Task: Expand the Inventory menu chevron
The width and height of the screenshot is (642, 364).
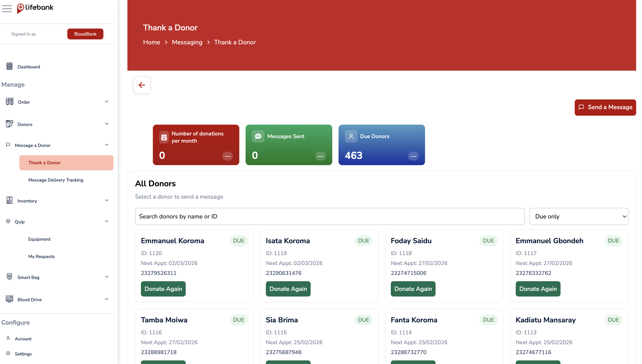Action: point(106,200)
